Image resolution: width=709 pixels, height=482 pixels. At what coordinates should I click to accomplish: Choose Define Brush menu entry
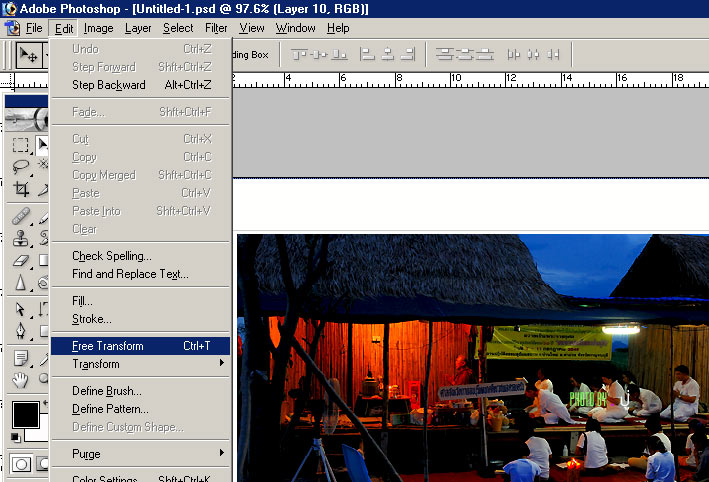point(107,391)
